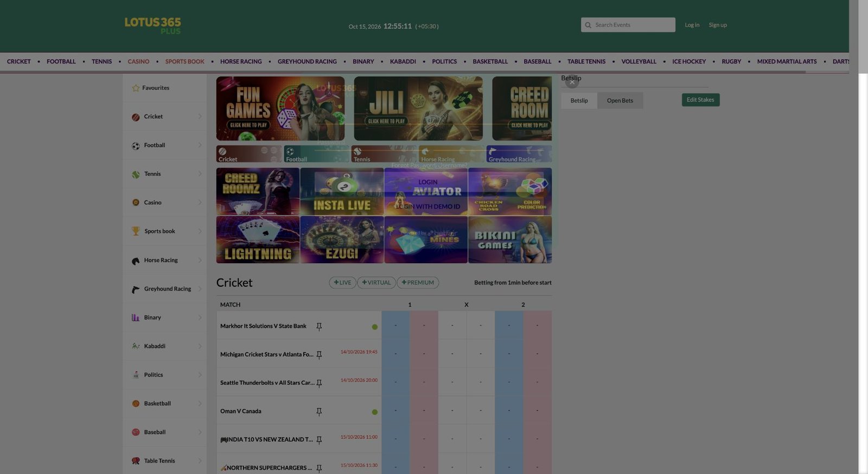Expand the Casino sidebar chevron
Image resolution: width=868 pixels, height=474 pixels.
[200, 203]
